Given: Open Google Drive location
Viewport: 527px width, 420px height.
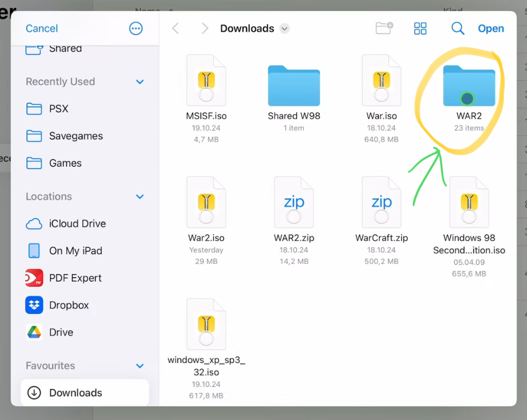Looking at the screenshot, I should 85,332.
